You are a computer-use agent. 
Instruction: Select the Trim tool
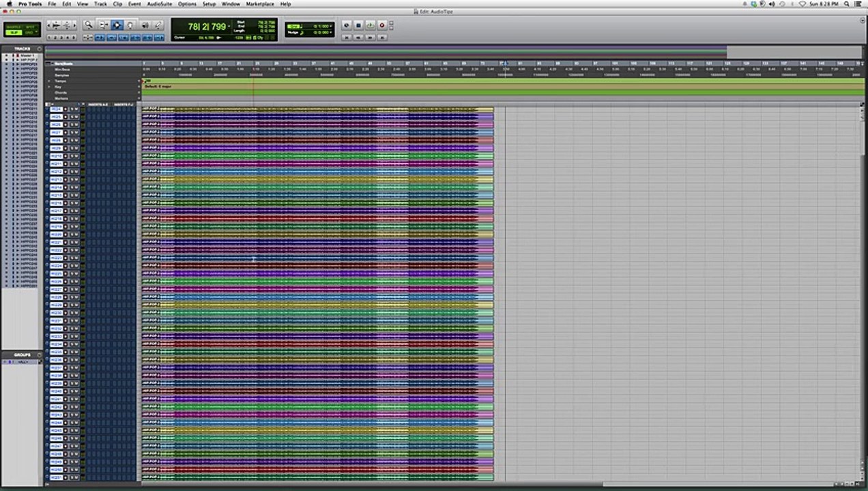[104, 25]
